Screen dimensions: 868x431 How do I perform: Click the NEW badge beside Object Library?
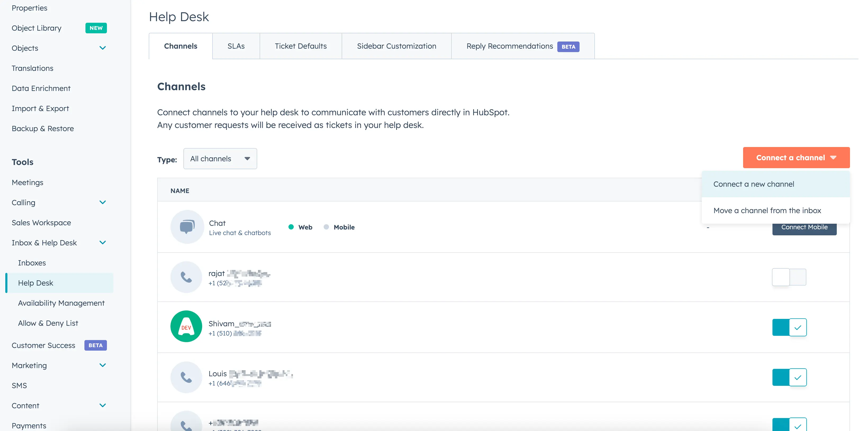[96, 28]
